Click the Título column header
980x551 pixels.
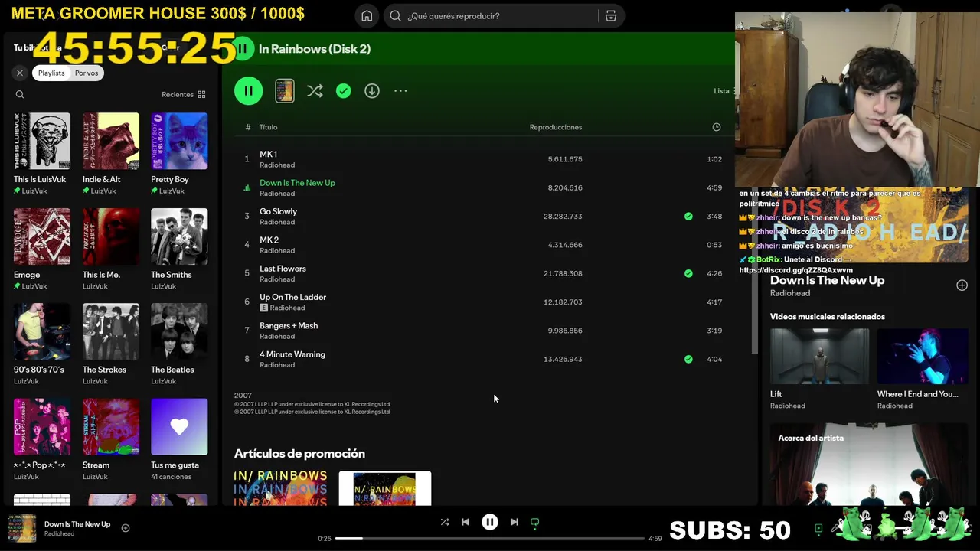(268, 127)
